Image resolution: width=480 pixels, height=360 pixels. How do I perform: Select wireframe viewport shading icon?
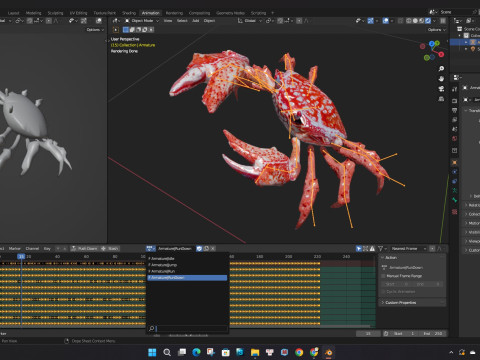click(409, 21)
